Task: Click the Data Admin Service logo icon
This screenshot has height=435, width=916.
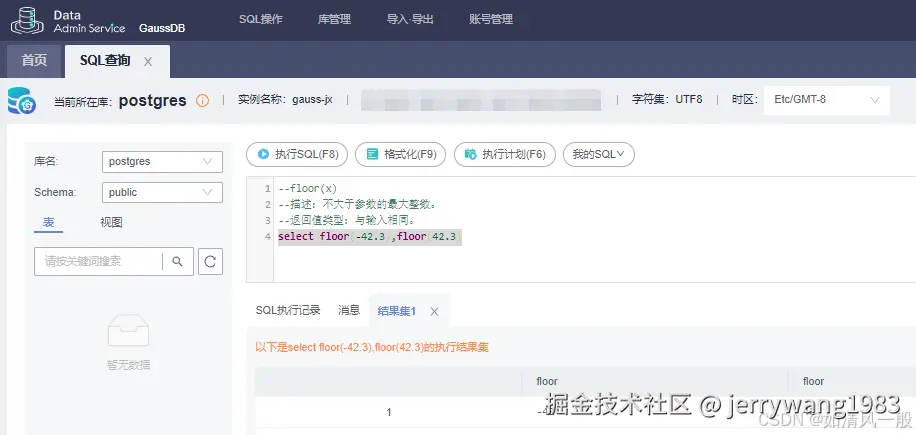Action: (x=27, y=20)
